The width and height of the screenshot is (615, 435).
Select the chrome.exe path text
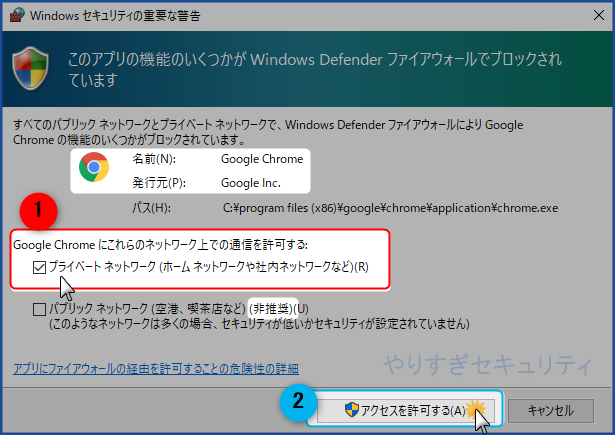click(390, 208)
